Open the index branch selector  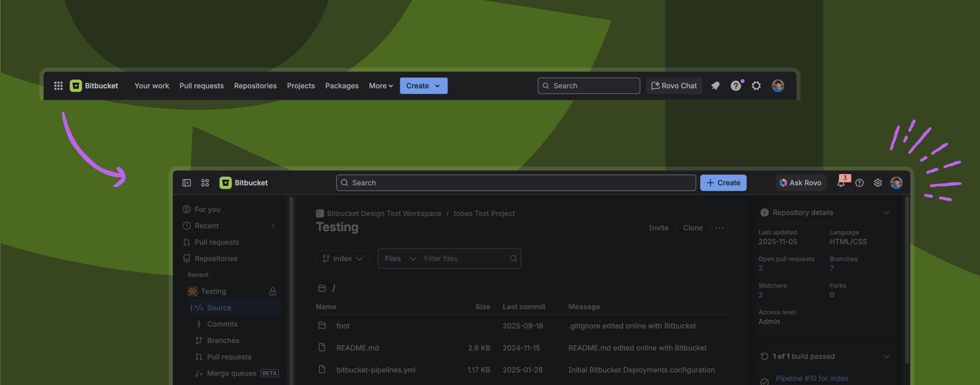[x=342, y=258]
